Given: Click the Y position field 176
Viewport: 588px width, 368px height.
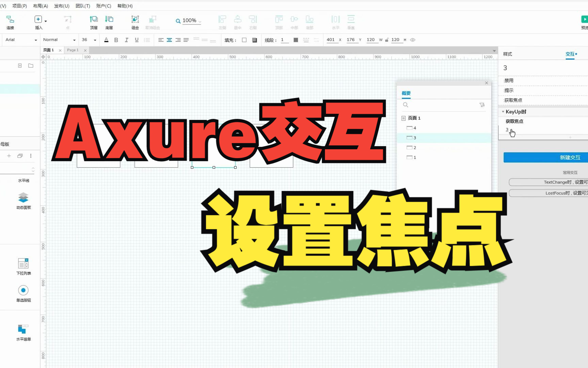Looking at the screenshot, I should (x=351, y=40).
